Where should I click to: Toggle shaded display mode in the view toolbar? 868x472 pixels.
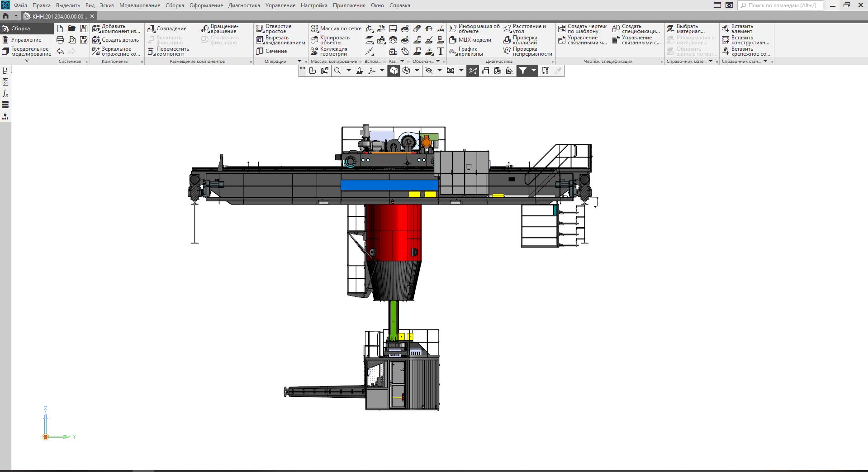click(394, 71)
